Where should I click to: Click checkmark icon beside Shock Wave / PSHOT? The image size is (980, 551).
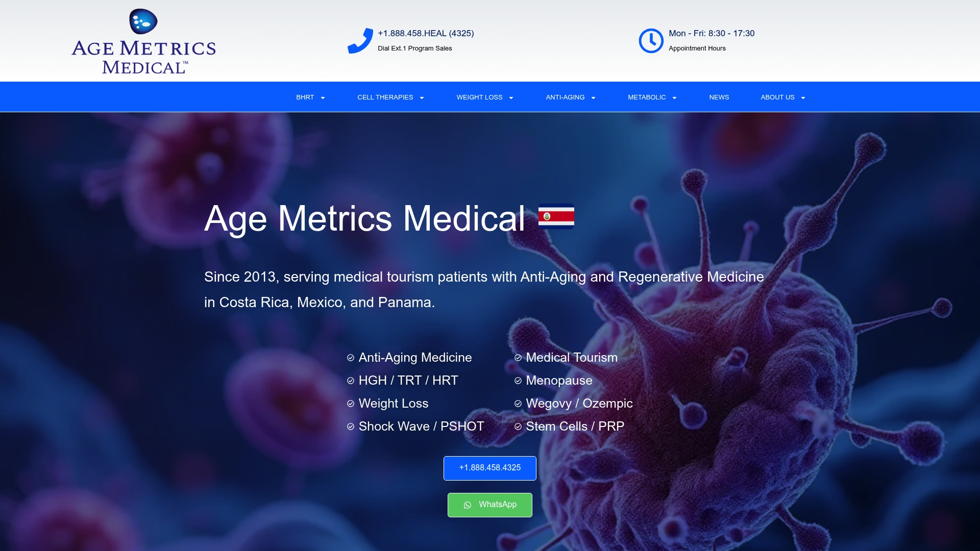[351, 427]
